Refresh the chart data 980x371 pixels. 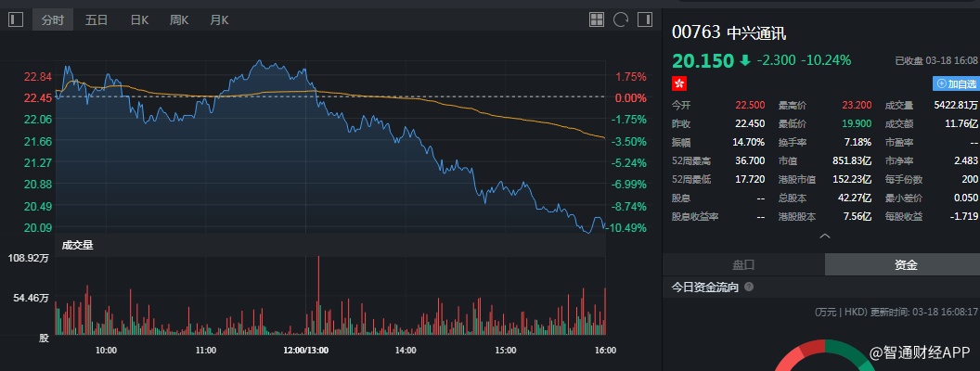(621, 19)
